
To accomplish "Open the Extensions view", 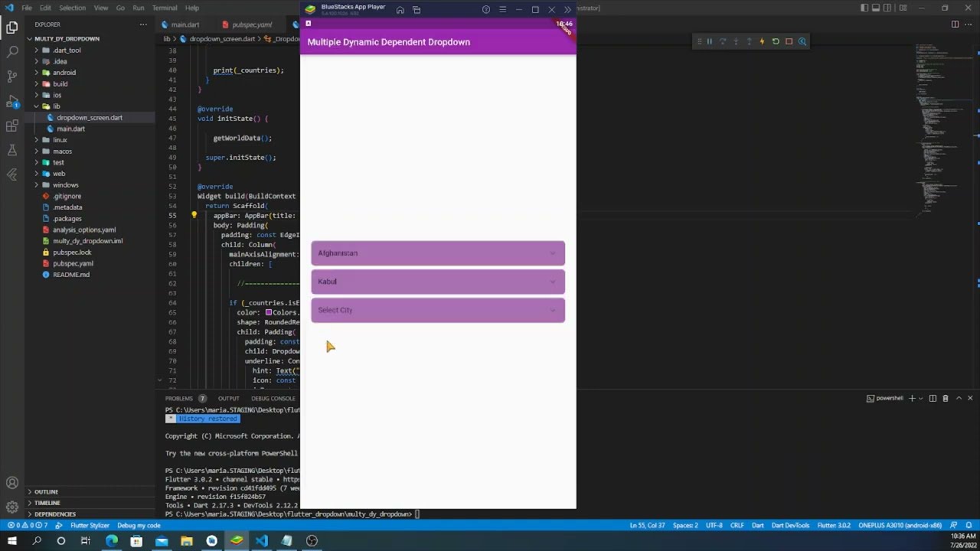I will pos(11,126).
